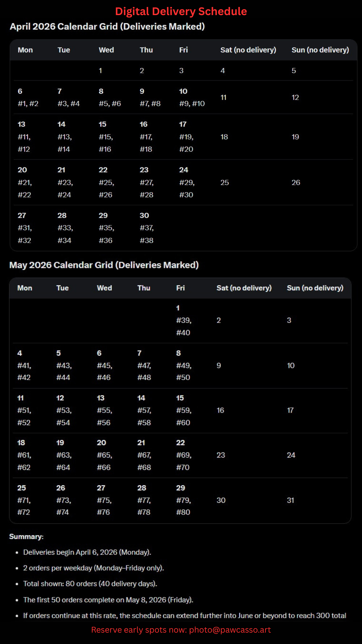
Task: Click May 25 cell showing #71, #72
Action: 24,500
